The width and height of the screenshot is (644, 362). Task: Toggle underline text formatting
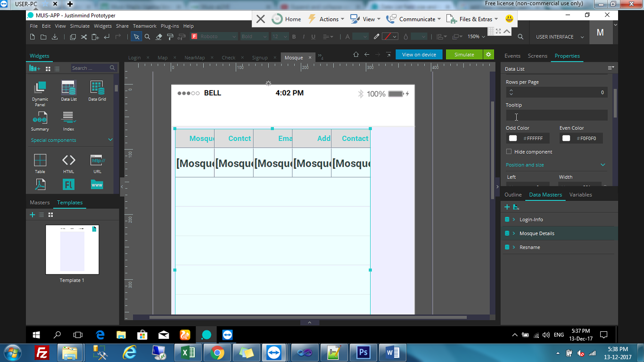313,37
